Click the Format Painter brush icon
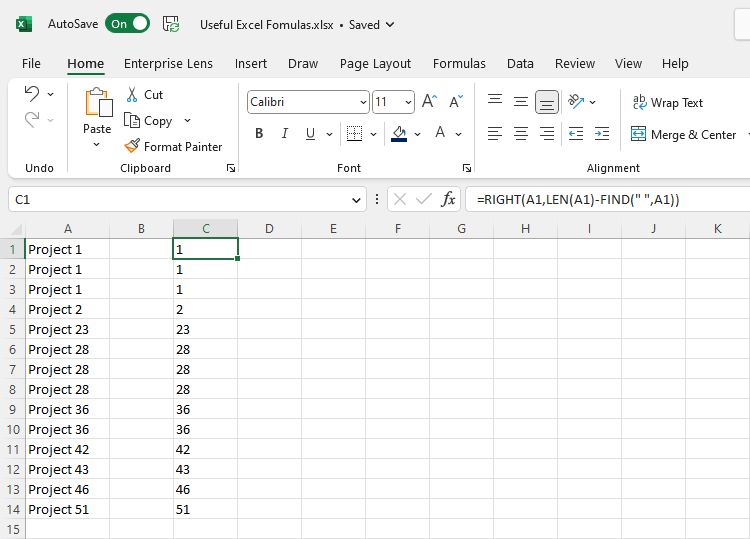The width and height of the screenshot is (750, 539). pyautogui.click(x=132, y=146)
